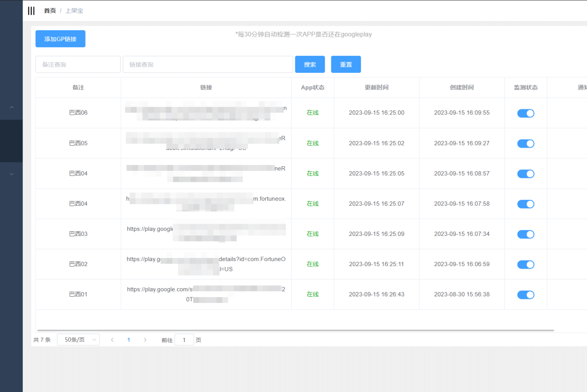
Task: Toggle monitoring switch for 巴西03
Action: (525, 234)
